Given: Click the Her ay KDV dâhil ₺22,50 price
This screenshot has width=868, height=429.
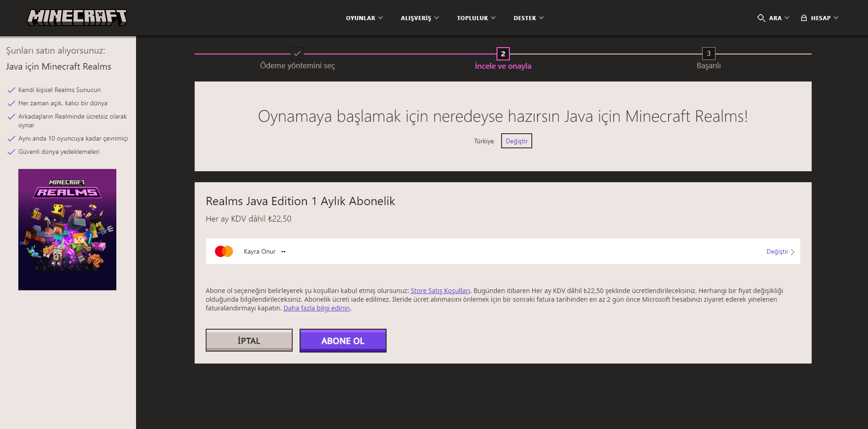Looking at the screenshot, I should (249, 219).
